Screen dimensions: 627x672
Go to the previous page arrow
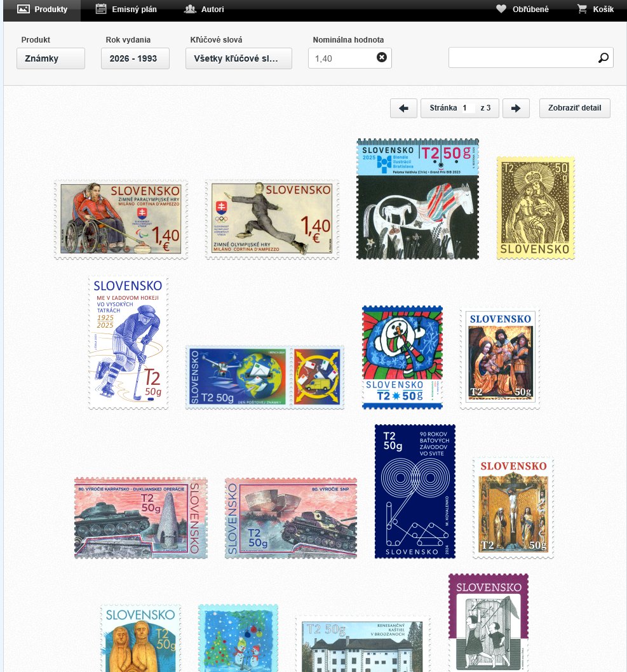pyautogui.click(x=404, y=108)
